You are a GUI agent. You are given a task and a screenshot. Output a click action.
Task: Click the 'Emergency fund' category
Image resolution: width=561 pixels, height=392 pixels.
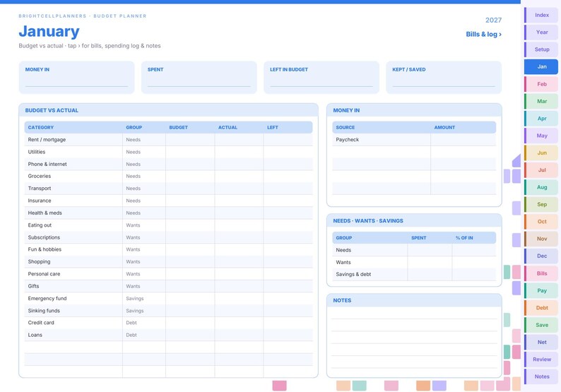pos(47,298)
